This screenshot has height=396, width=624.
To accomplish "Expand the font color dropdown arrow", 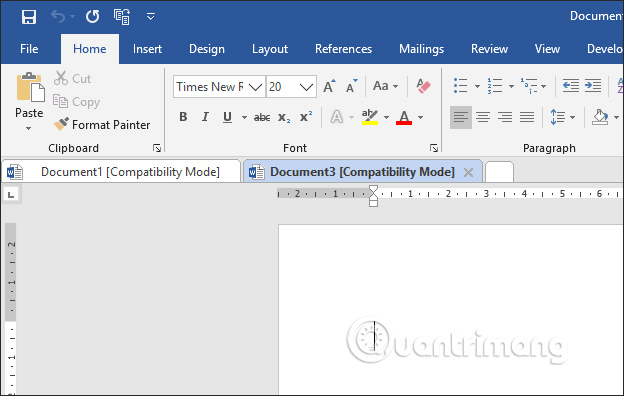I will click(420, 117).
